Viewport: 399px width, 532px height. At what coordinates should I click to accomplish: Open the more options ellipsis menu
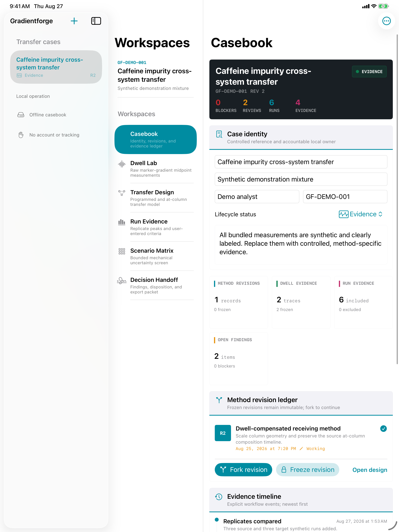tap(386, 21)
